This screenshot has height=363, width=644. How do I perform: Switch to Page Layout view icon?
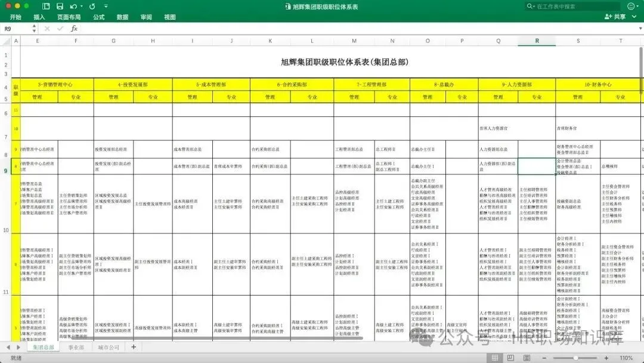coord(510,358)
